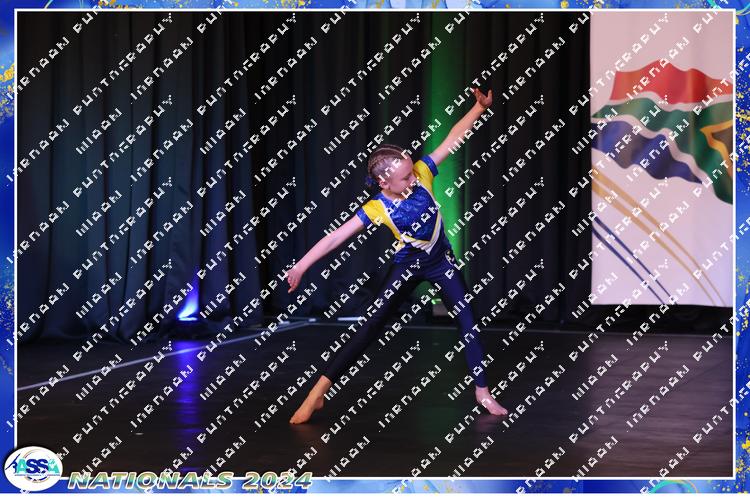This screenshot has height=500, width=750.
Task: Click the ASSA logo badge
Action: [33, 469]
